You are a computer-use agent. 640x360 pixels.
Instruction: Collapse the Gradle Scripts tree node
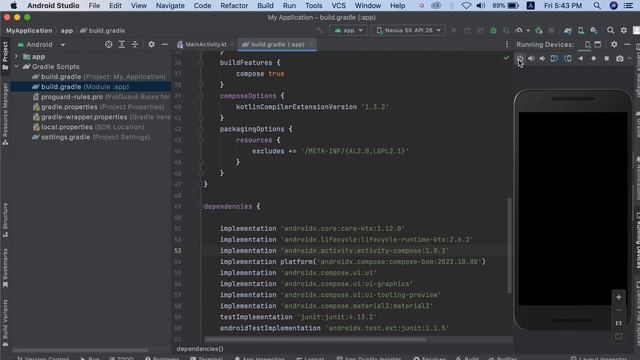tap(16, 67)
